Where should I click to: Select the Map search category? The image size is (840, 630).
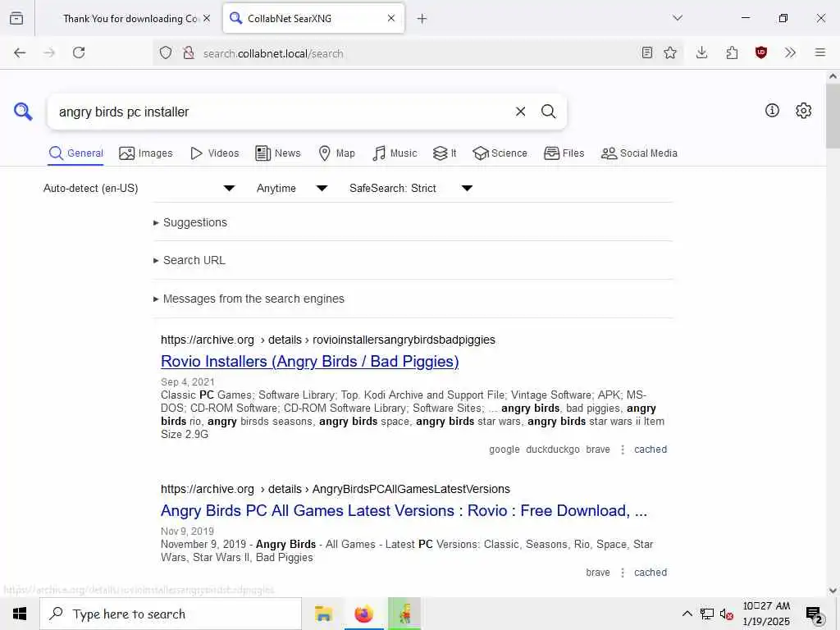point(336,153)
